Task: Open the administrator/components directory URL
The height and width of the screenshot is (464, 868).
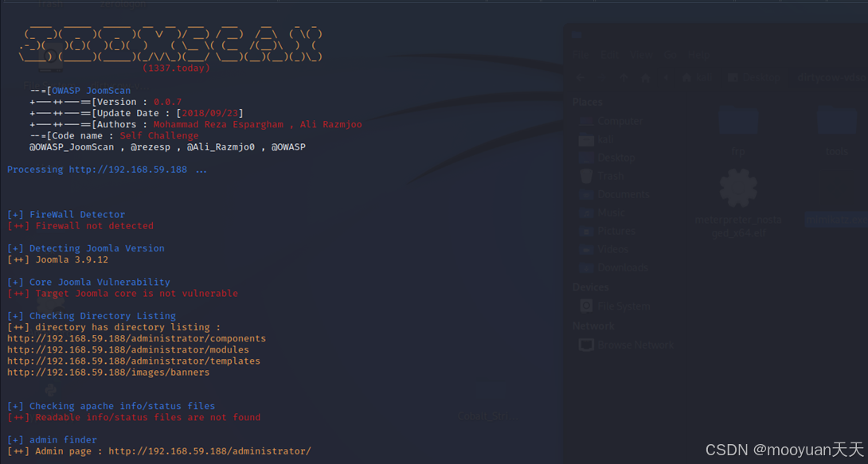Action: (x=136, y=338)
